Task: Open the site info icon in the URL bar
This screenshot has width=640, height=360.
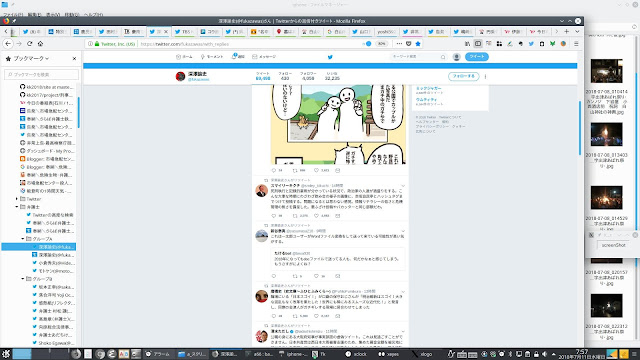Action: tap(90, 44)
